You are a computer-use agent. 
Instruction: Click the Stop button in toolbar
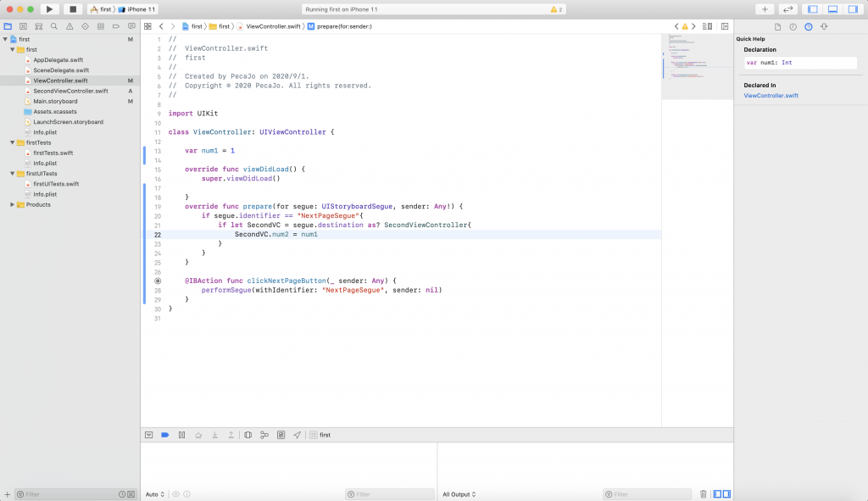point(73,9)
